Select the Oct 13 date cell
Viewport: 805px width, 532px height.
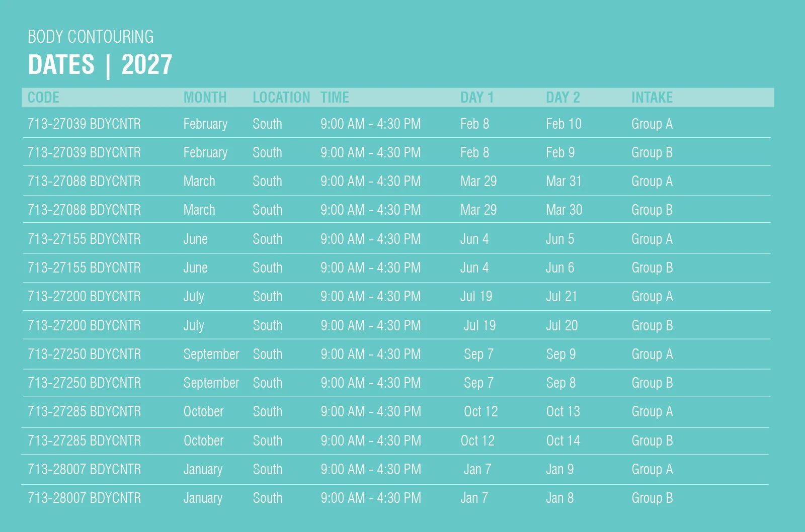pyautogui.click(x=563, y=411)
